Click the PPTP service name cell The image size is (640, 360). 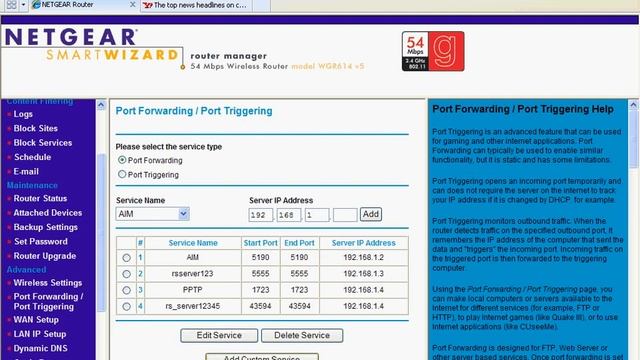pos(193,290)
